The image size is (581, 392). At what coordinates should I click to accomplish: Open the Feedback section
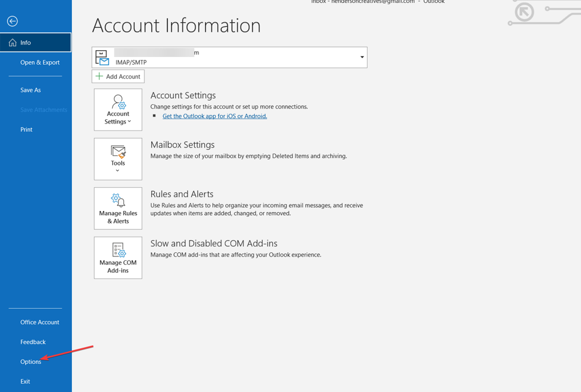(x=32, y=342)
